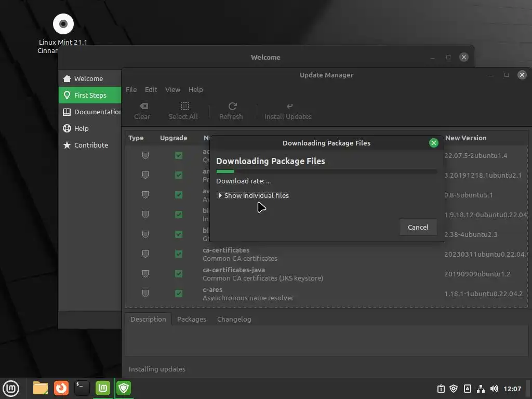This screenshot has width=532, height=399.
Task: Select Welcome in the Welcome window sidebar
Action: [x=90, y=79]
